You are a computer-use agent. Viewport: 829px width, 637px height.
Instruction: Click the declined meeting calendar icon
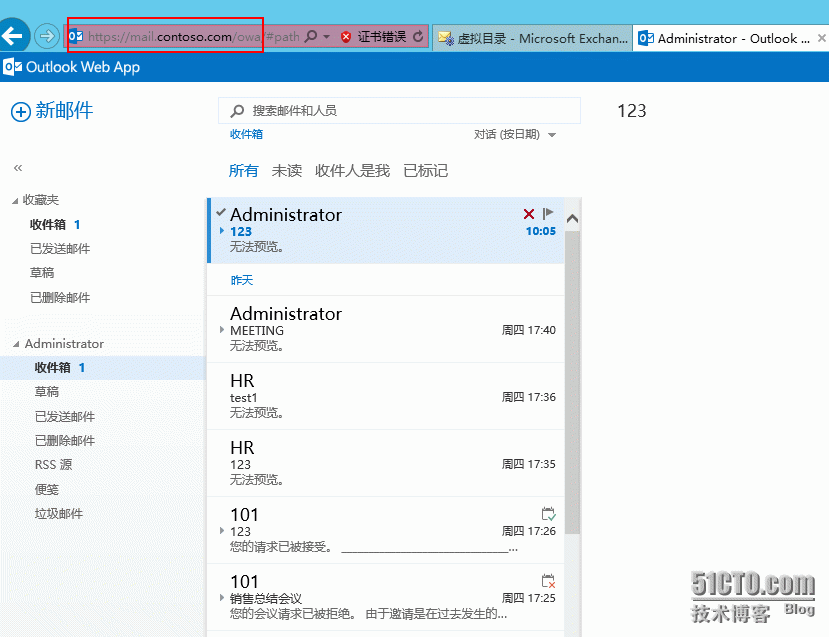point(548,581)
